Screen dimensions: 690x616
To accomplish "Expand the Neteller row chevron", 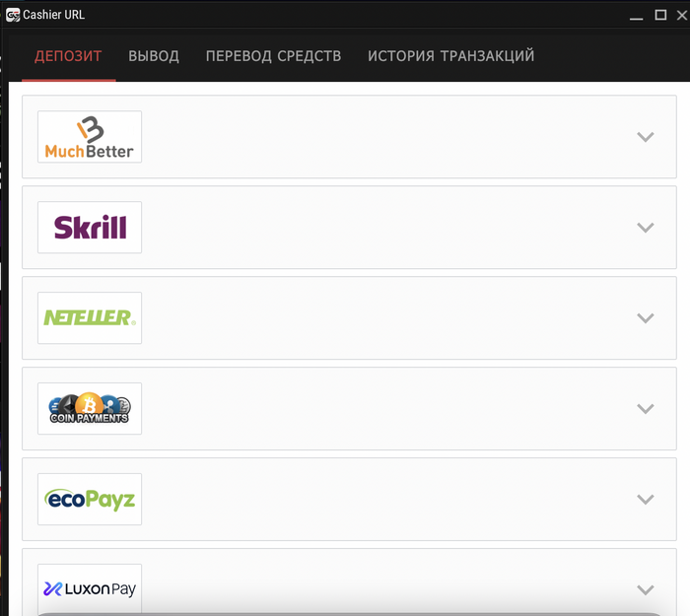I will pyautogui.click(x=645, y=318).
